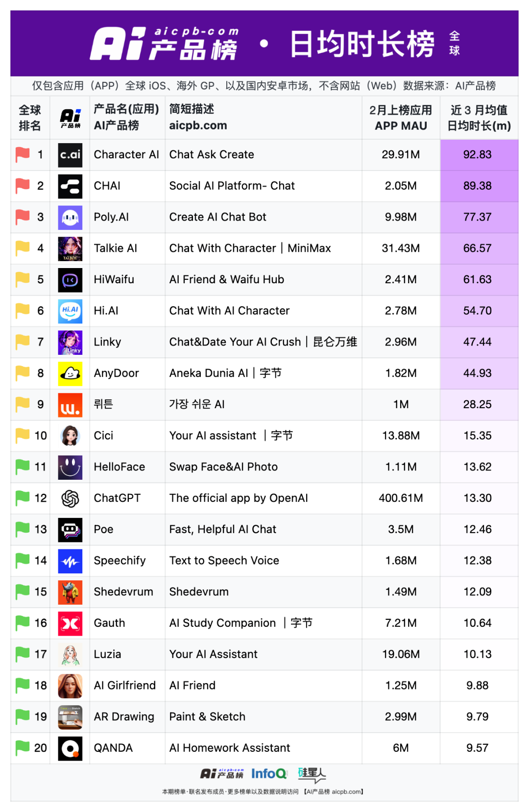Image resolution: width=529 pixels, height=812 pixels.
Task: Select the HiWaifu app icon
Action: [70, 280]
